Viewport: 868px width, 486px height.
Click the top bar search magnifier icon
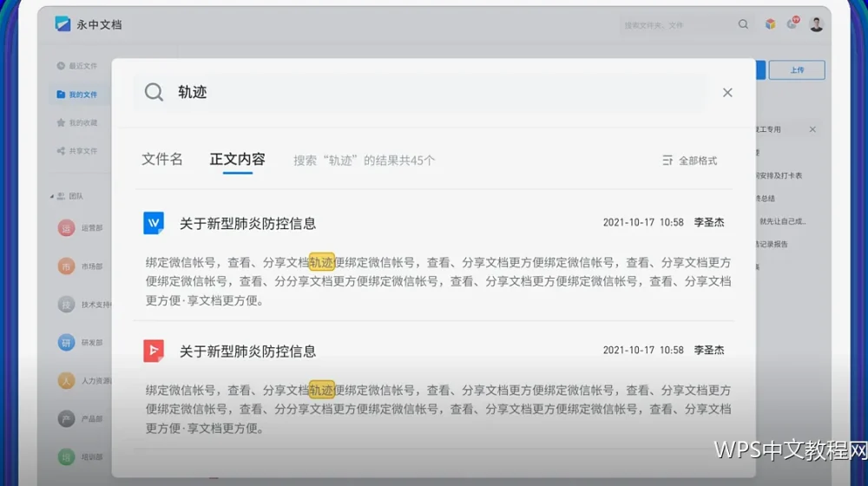743,24
